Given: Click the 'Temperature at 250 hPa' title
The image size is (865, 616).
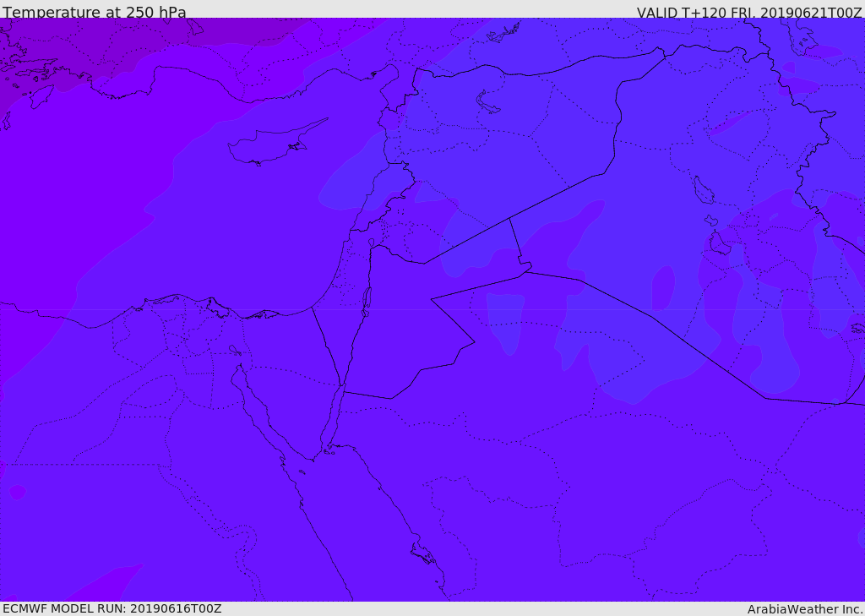Looking at the screenshot, I should point(95,12).
